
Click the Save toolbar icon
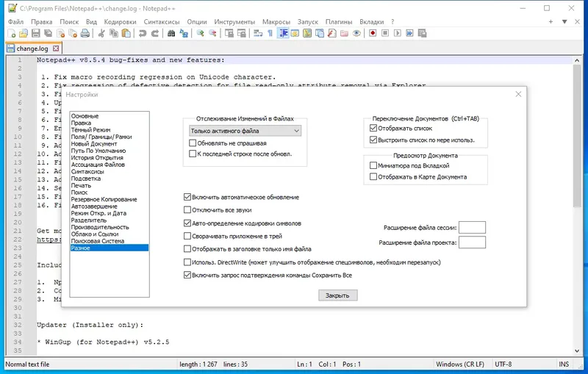pyautogui.click(x=35, y=33)
